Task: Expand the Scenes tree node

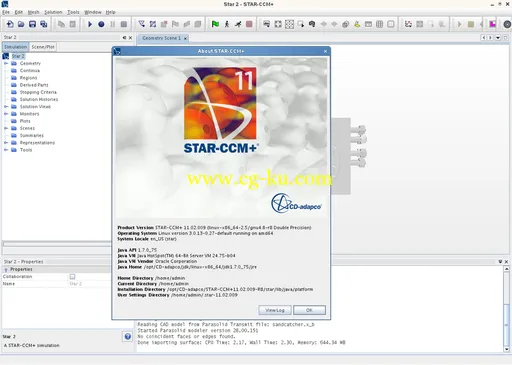Action: [6, 128]
